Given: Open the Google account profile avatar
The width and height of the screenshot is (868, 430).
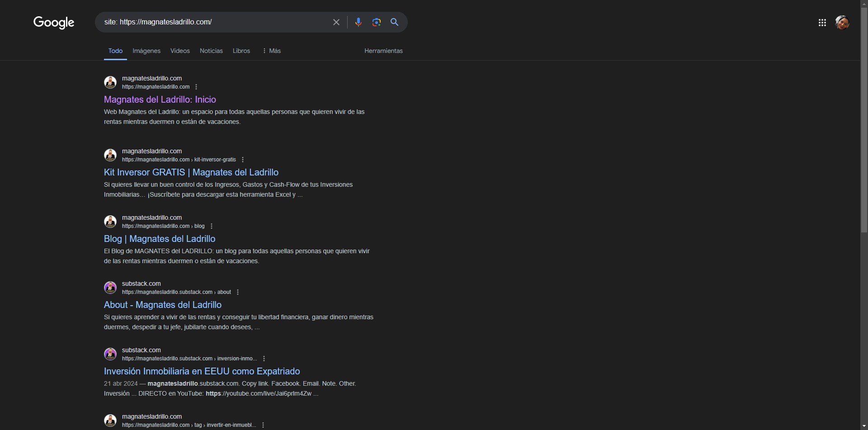Looking at the screenshot, I should coord(842,22).
